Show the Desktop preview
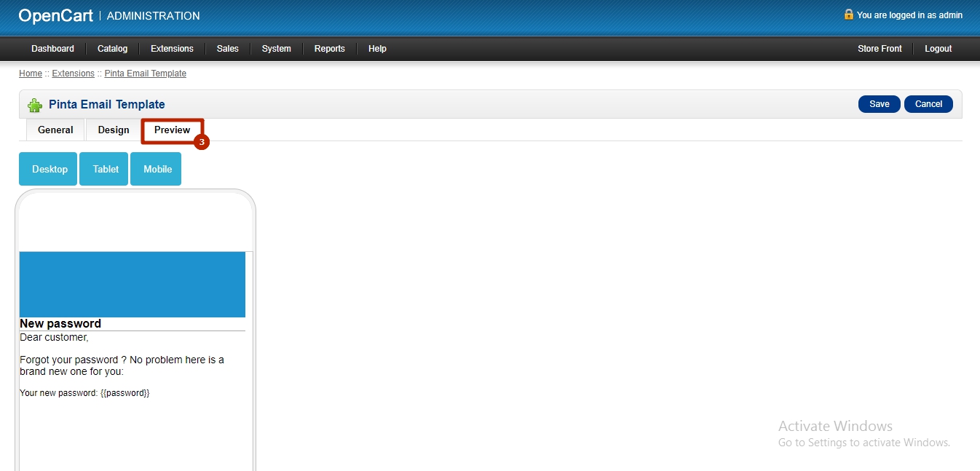The width and height of the screenshot is (980, 471). [x=50, y=169]
